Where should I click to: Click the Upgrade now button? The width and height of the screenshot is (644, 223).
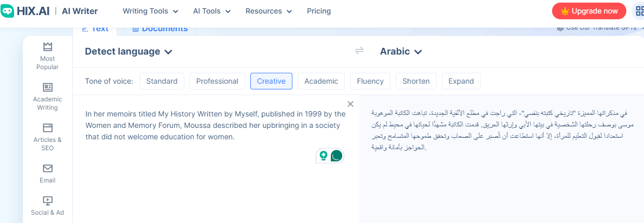click(589, 11)
